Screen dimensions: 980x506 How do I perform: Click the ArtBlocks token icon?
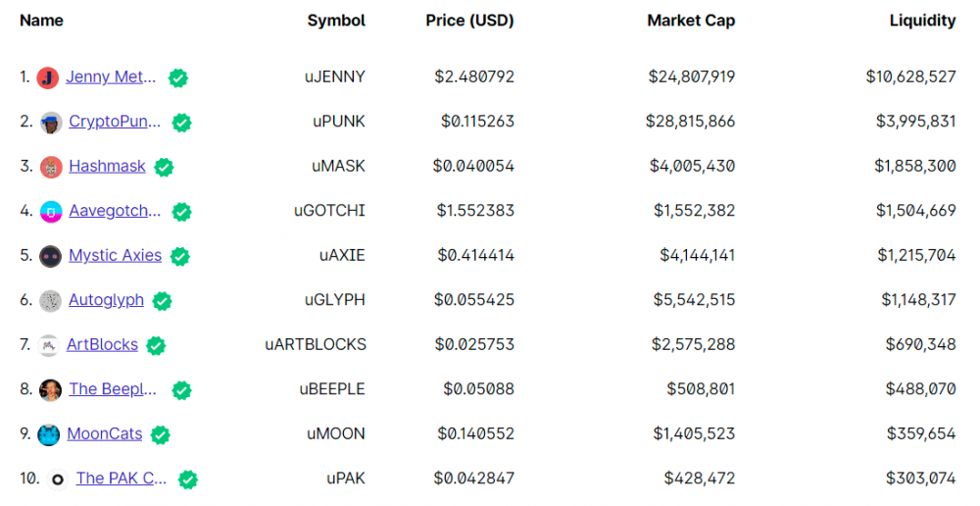(49, 345)
